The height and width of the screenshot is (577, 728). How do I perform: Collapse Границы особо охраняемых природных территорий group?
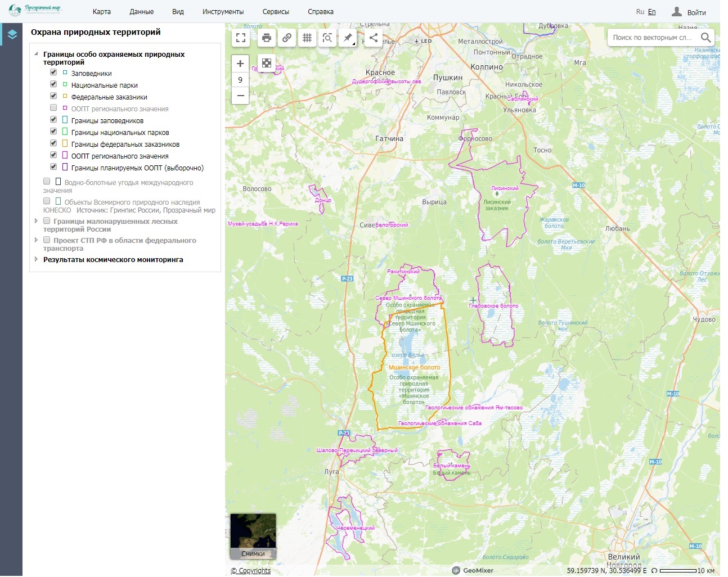tap(37, 54)
